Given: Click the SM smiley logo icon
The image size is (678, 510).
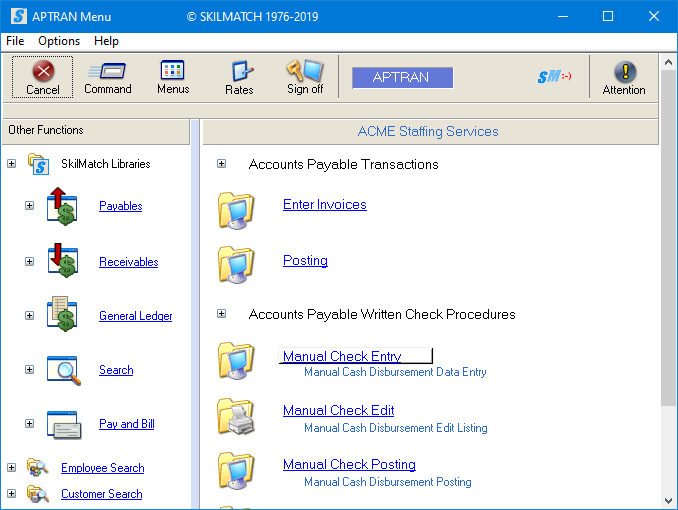Looking at the screenshot, I should (x=555, y=77).
